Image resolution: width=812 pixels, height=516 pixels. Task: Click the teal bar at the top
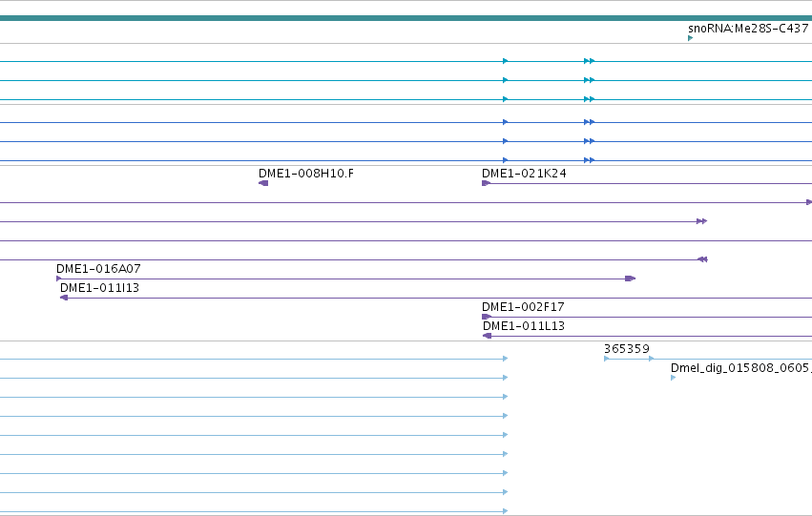406,18
